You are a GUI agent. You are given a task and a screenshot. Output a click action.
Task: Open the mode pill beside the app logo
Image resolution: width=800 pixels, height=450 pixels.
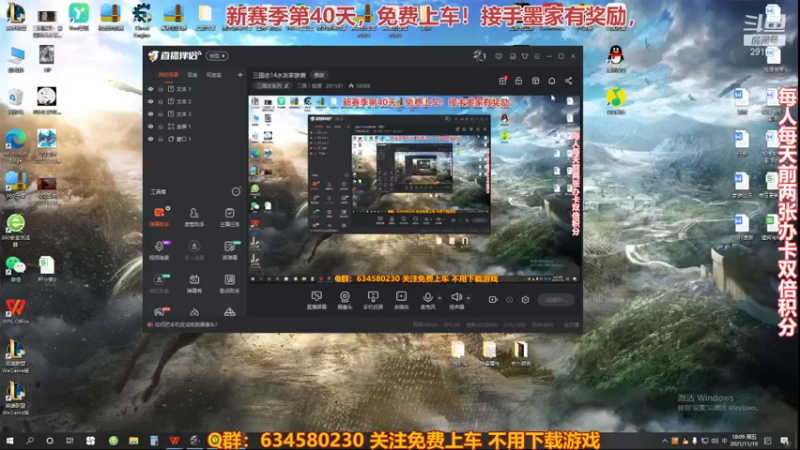tap(217, 56)
